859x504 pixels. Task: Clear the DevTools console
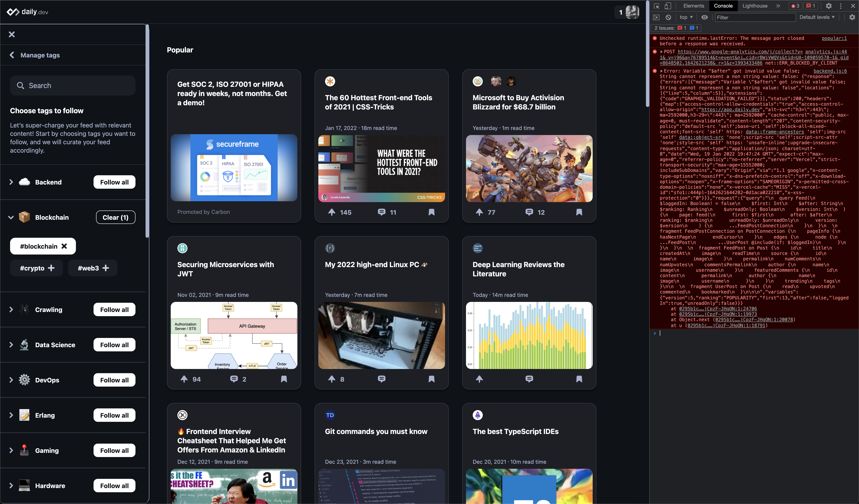click(x=668, y=17)
